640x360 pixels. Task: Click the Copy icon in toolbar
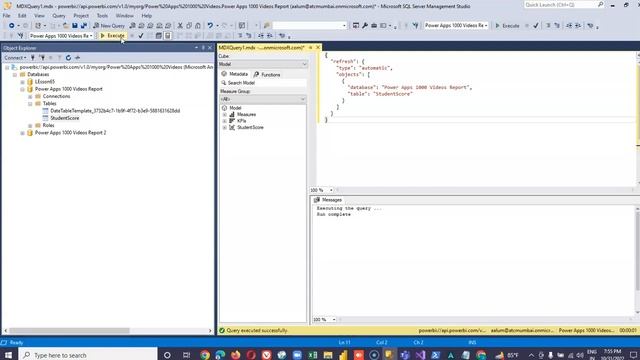[x=189, y=26]
